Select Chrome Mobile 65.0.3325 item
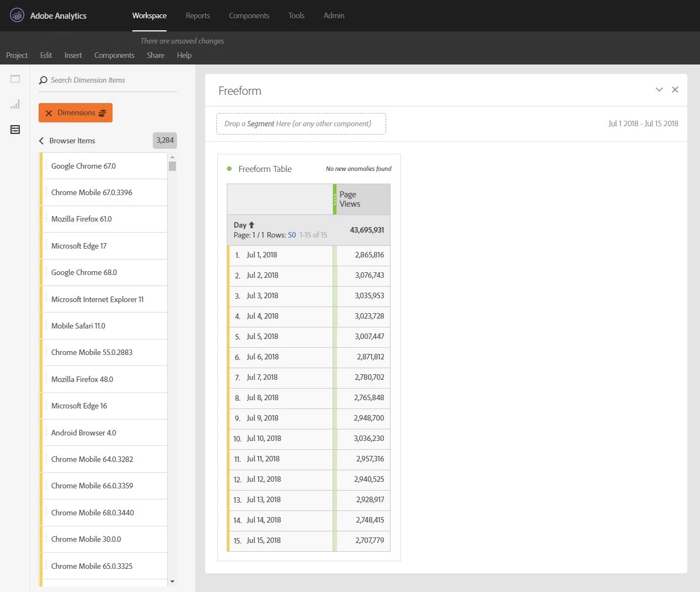 104,566
